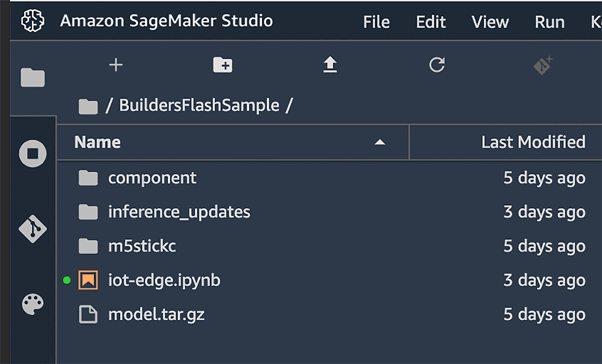602x364 pixels.
Task: Open the File menu
Action: [376, 22]
